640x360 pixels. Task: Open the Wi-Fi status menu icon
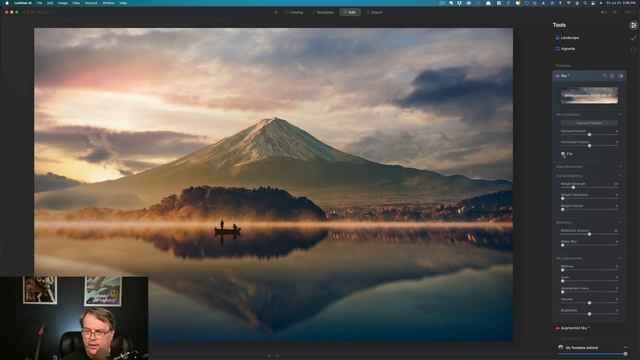569,3
